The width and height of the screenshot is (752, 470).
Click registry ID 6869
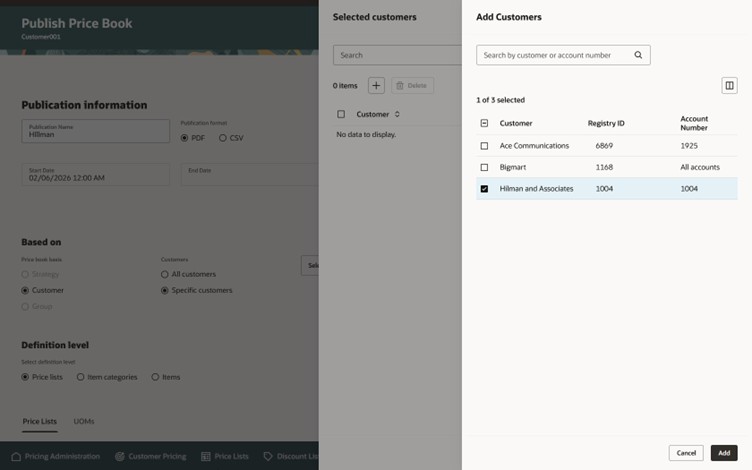pyautogui.click(x=604, y=146)
